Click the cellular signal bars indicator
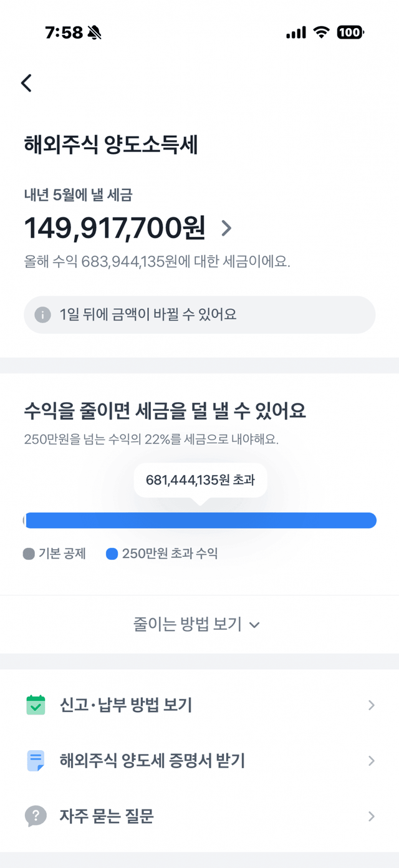This screenshot has height=868, width=399. click(x=296, y=31)
